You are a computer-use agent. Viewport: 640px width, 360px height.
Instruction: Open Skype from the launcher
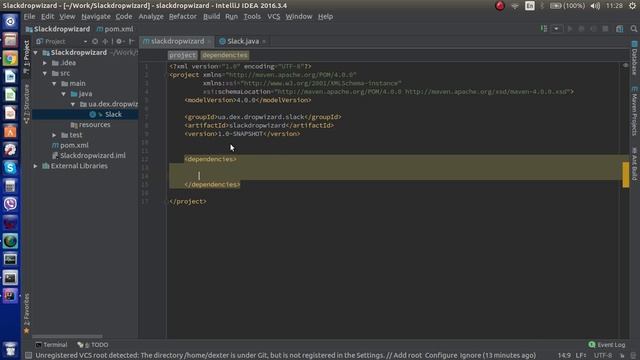[x=10, y=168]
